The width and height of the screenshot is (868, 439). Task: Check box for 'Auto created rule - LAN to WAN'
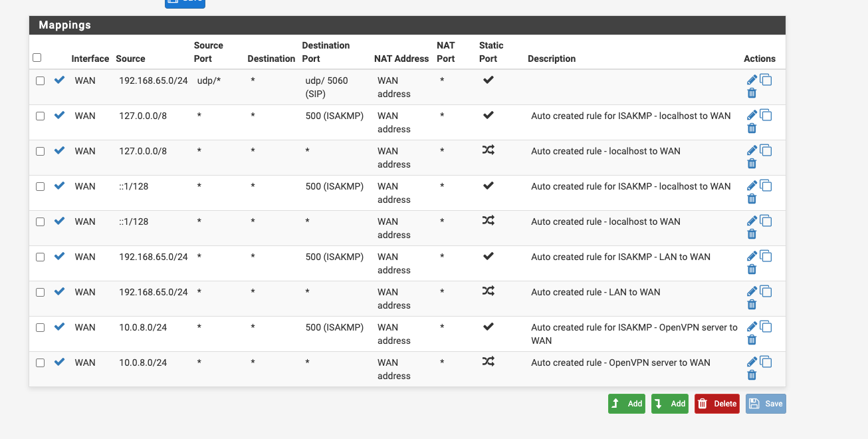[40, 292]
